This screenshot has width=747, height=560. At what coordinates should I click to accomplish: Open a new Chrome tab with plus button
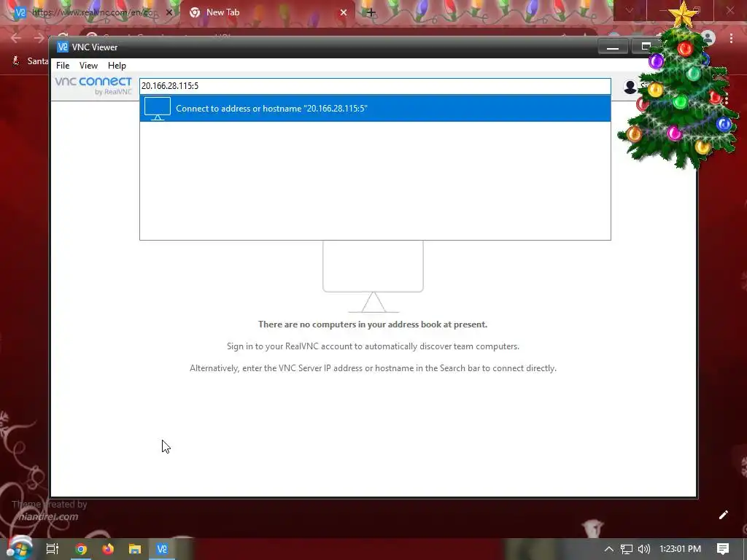click(371, 13)
